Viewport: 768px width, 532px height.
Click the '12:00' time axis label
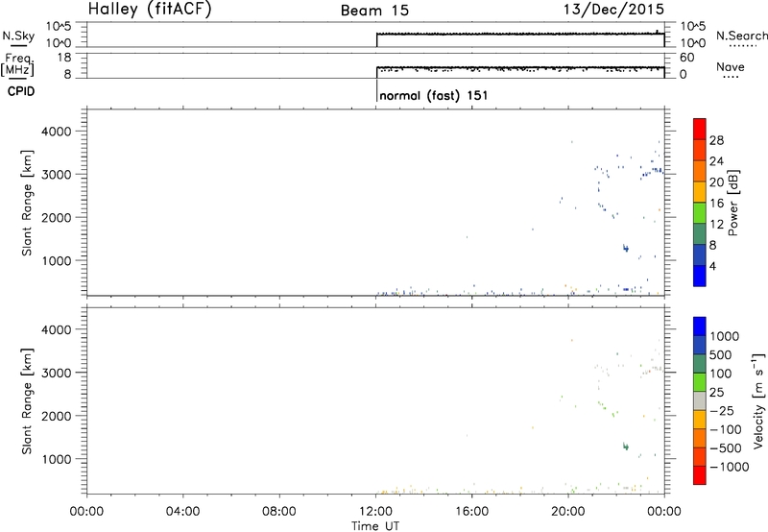pos(375,512)
